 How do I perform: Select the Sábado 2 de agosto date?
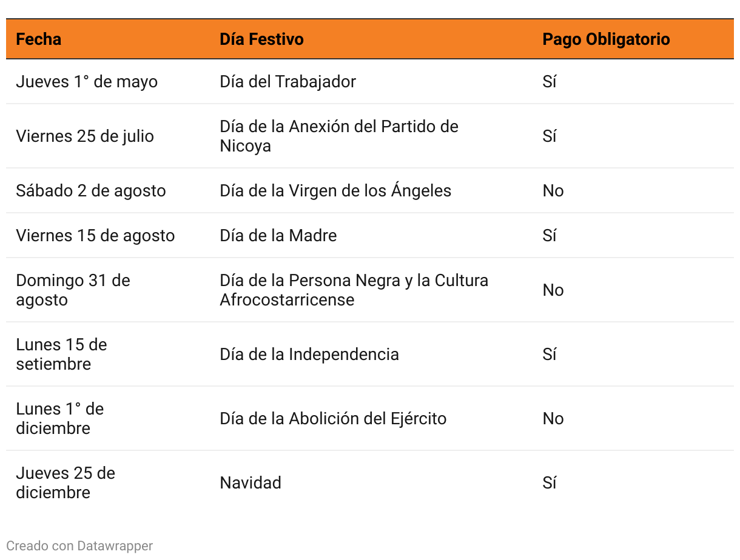point(91,191)
